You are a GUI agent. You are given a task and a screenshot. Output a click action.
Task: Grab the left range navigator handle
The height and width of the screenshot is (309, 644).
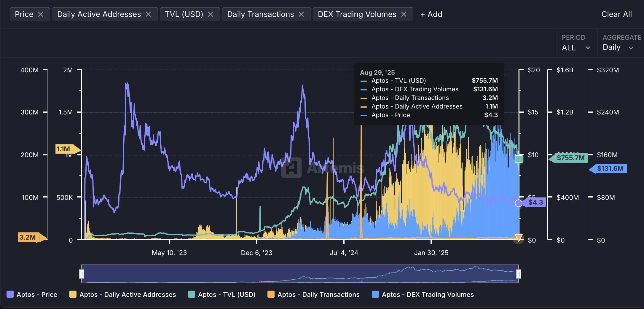(82, 274)
